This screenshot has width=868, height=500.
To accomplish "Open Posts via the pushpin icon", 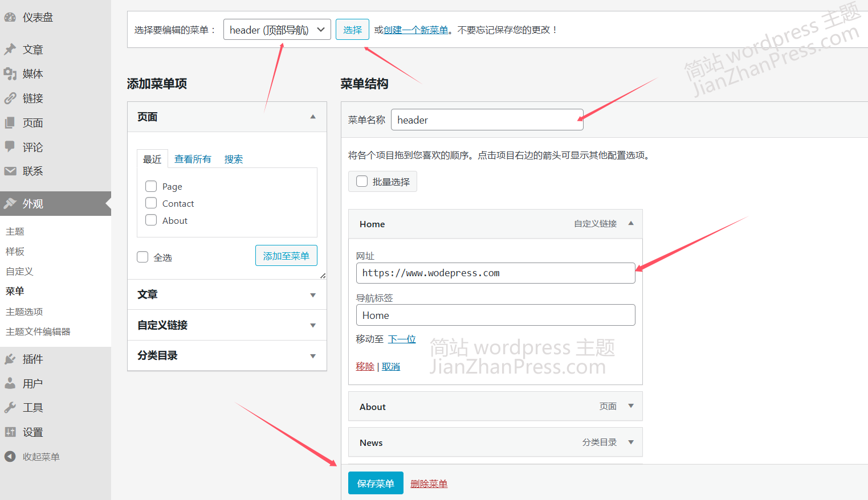I will tap(10, 50).
